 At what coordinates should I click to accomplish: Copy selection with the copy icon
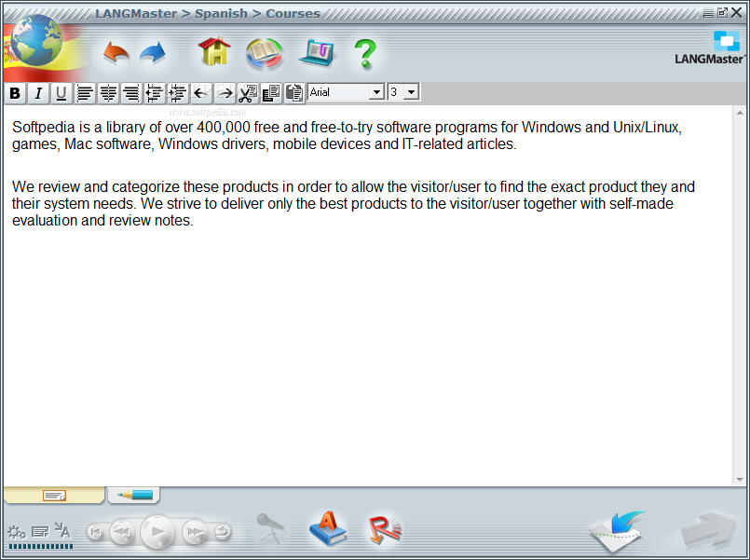pos(271,93)
